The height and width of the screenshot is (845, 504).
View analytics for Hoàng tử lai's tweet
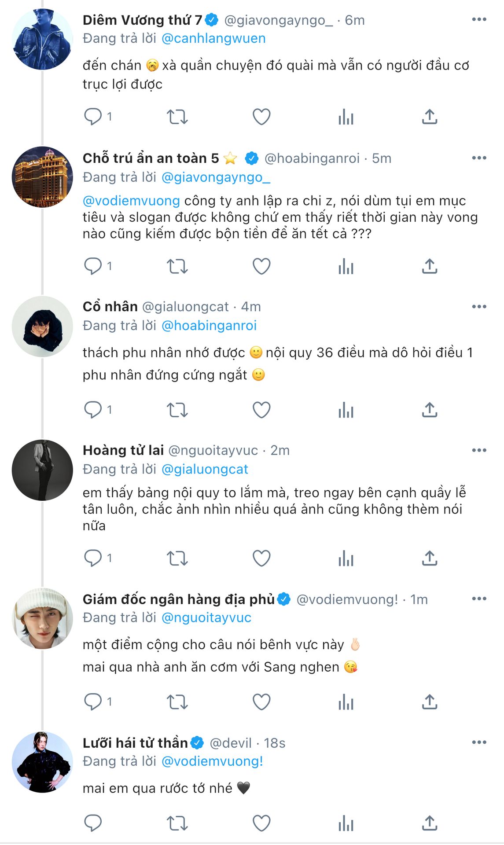pyautogui.click(x=346, y=558)
